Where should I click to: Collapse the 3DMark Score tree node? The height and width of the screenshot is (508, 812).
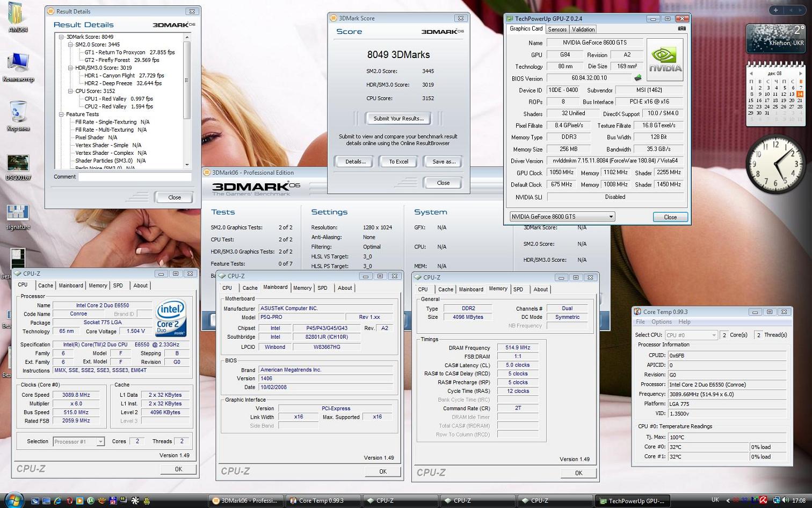click(x=61, y=37)
